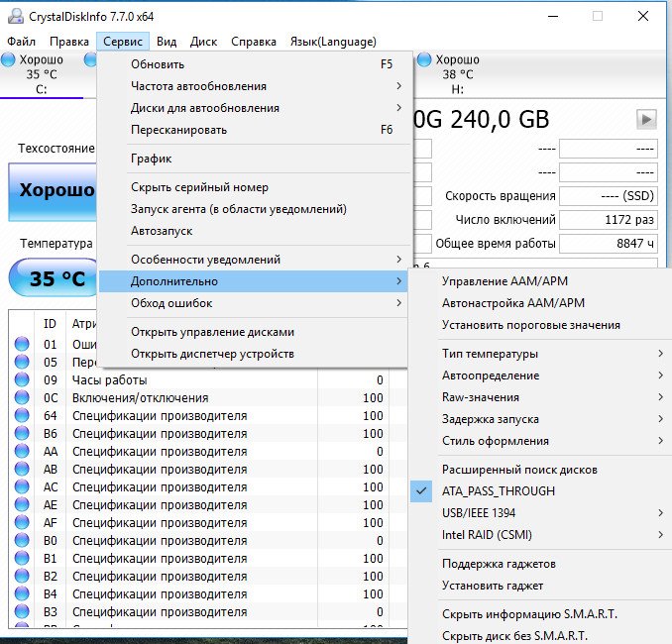Expand Автоопределение submenu
This screenshot has width=672, height=644.
click(x=540, y=376)
